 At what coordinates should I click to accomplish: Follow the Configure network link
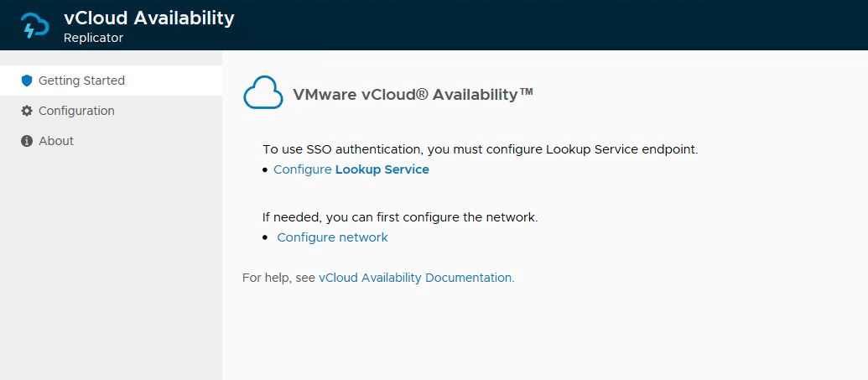pyautogui.click(x=332, y=237)
